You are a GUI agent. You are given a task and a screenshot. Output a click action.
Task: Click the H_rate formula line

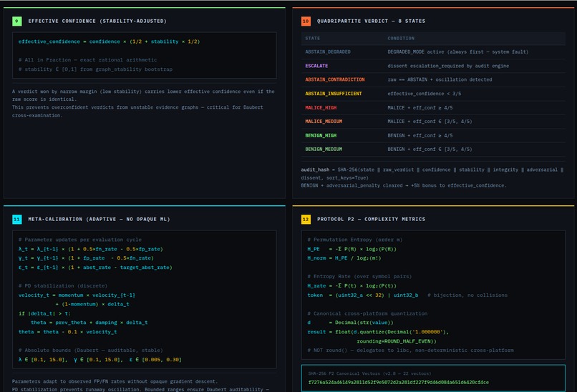(x=351, y=285)
